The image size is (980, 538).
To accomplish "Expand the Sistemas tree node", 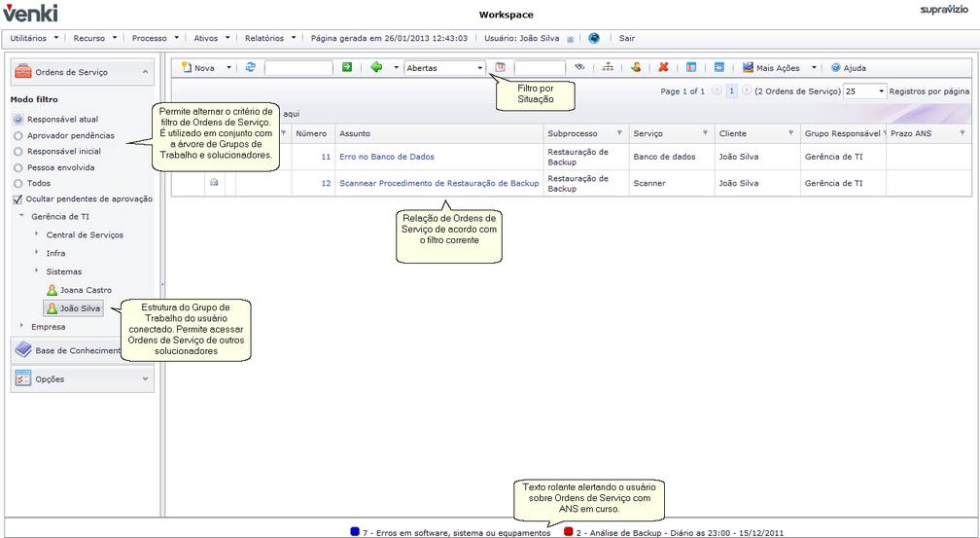I will [36, 270].
